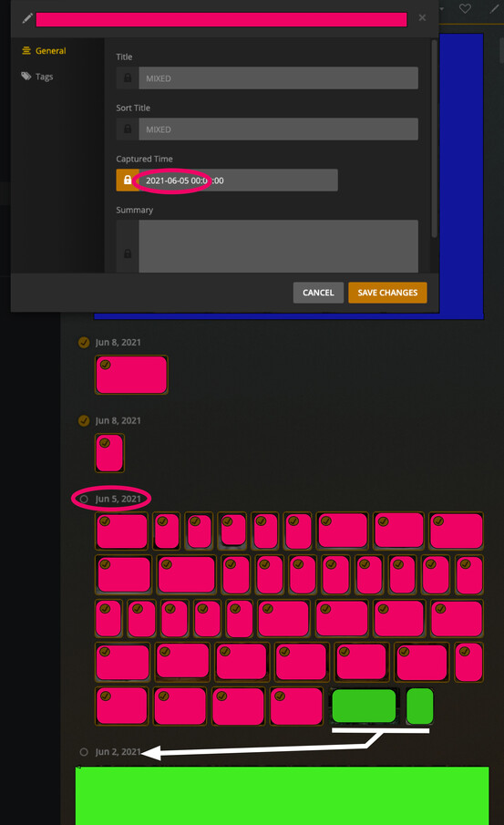Image resolution: width=504 pixels, height=825 pixels.
Task: Click the edit pencil in the top-right toolbar
Action: click(x=494, y=8)
